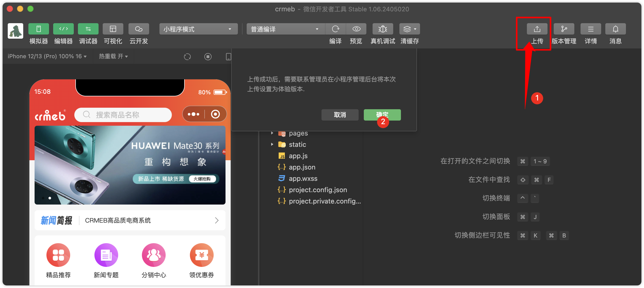Tap the HUAWEI Mate30 banner

(x=130, y=165)
